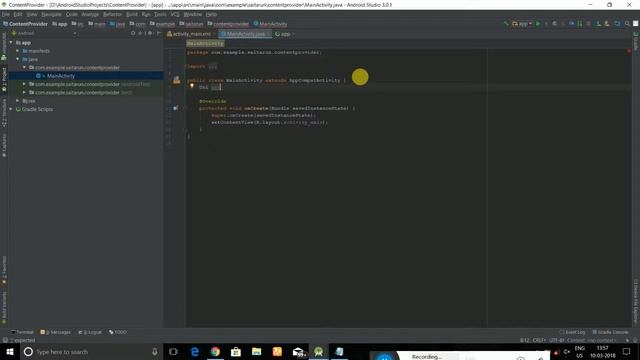Open the Event Log panel
This screenshot has width=640, height=360.
coord(572,332)
